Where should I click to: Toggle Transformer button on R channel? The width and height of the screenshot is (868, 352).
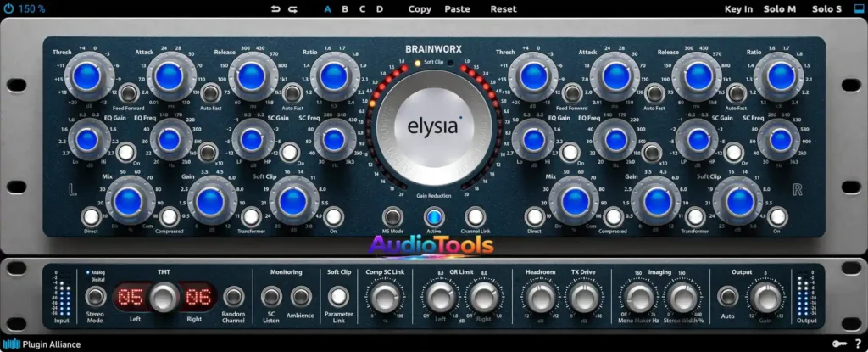(696, 217)
